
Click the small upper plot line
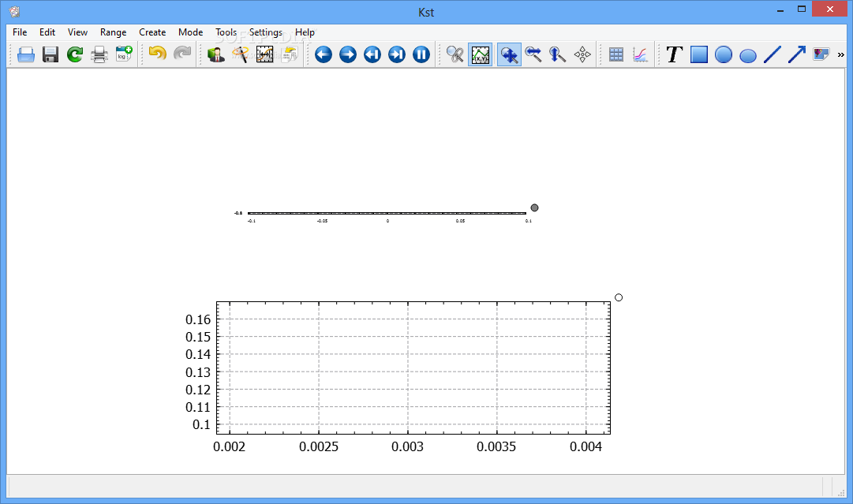pyautogui.click(x=387, y=213)
